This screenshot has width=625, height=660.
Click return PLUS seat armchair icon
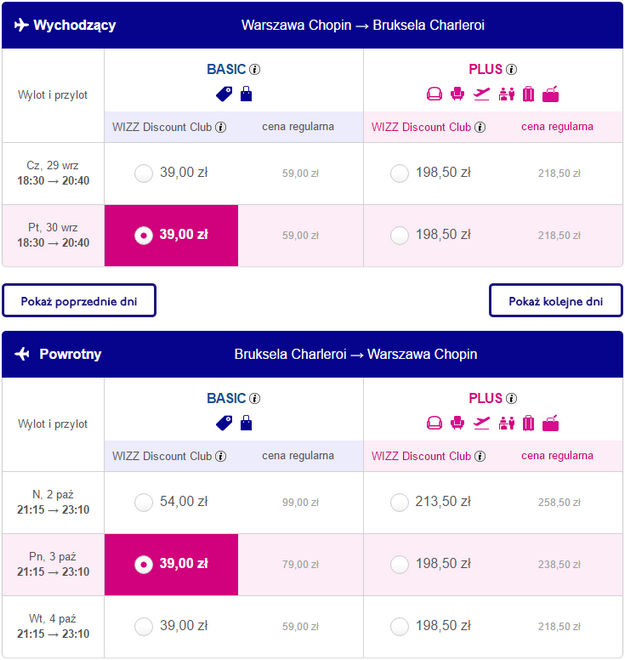tap(457, 423)
